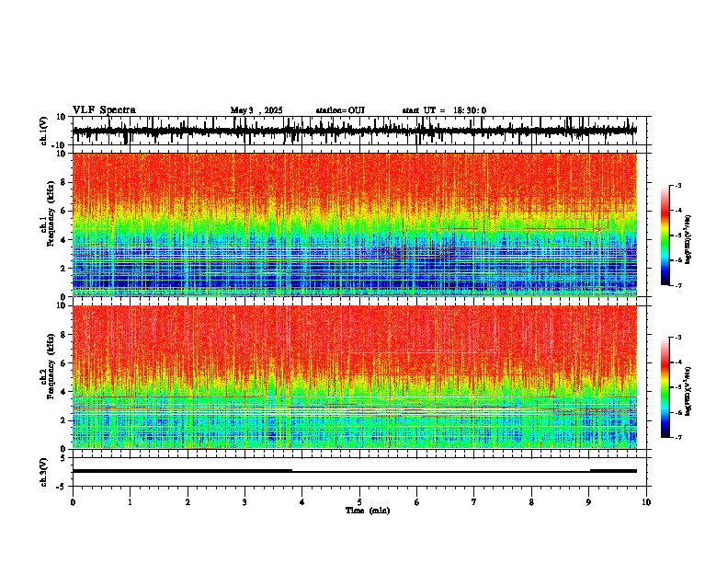
Task: Click the "-10" tick label on ch.1(V) axis
Action: coord(60,145)
